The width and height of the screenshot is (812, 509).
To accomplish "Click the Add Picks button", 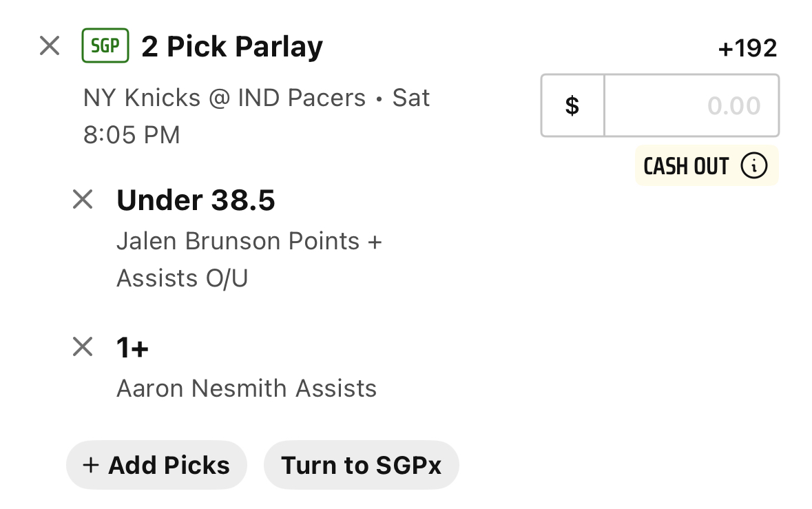I will (156, 465).
